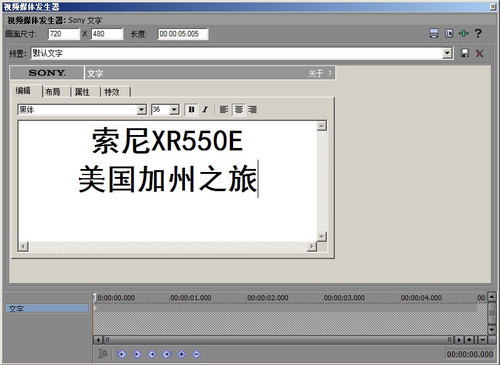Click the frame height field 480
The width and height of the screenshot is (500, 365).
107,34
